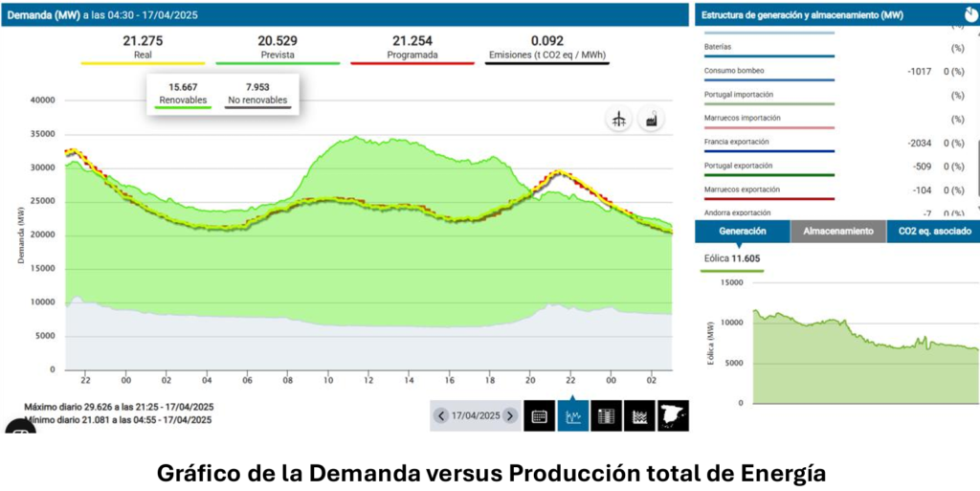Viewport: 980px width, 491px height.
Task: Switch to the data table view icon
Action: coord(606,416)
